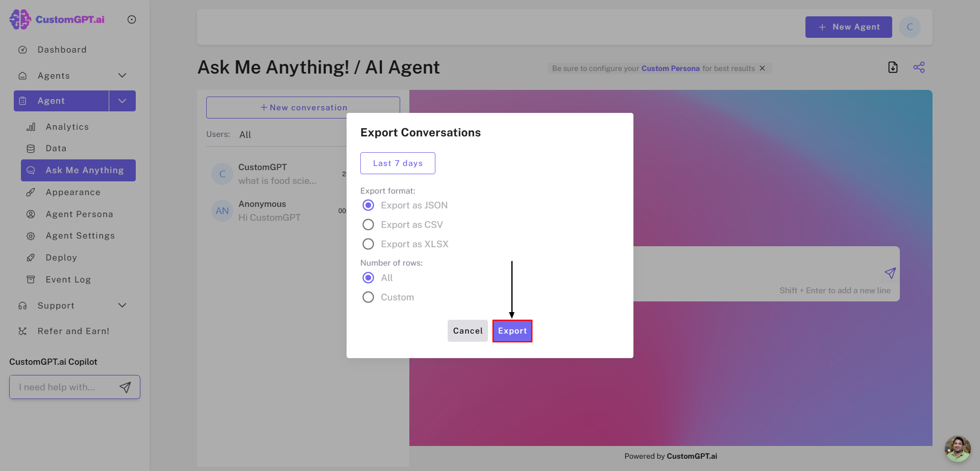Go to Analytics page
The width and height of the screenshot is (980, 471).
(x=67, y=127)
